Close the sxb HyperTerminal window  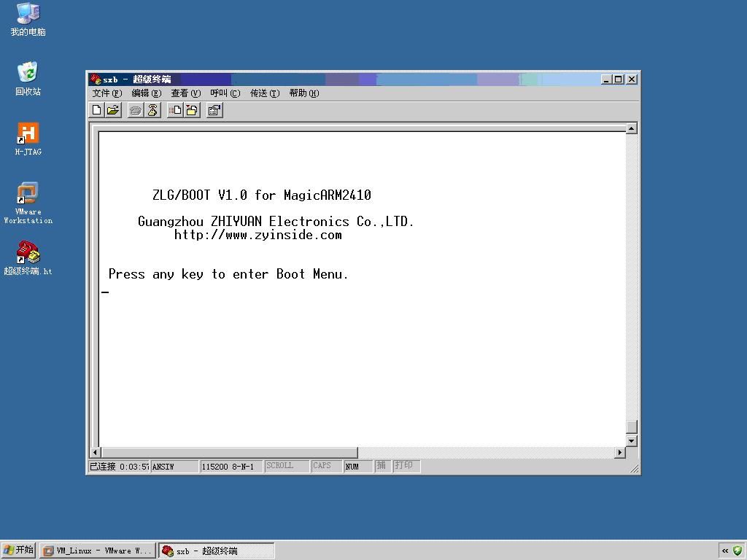pos(632,79)
